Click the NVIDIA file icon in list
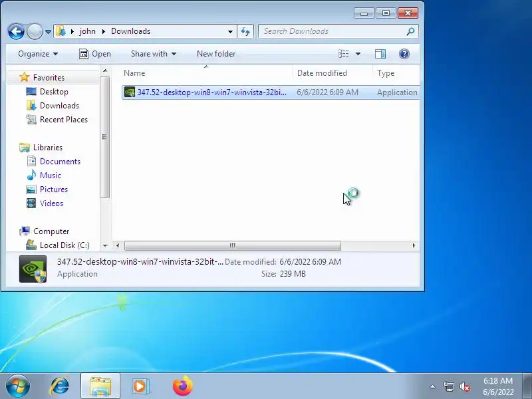Viewport: 532px width, 399px height. 130,92
